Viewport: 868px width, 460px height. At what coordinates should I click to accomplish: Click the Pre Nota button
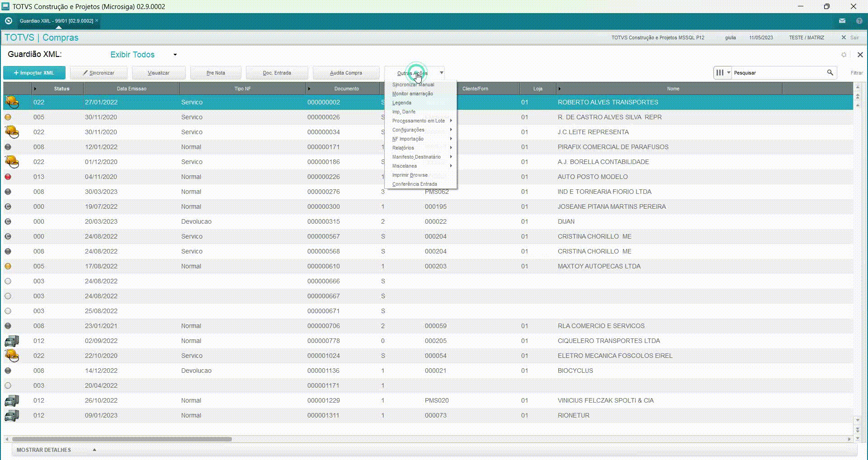point(216,73)
